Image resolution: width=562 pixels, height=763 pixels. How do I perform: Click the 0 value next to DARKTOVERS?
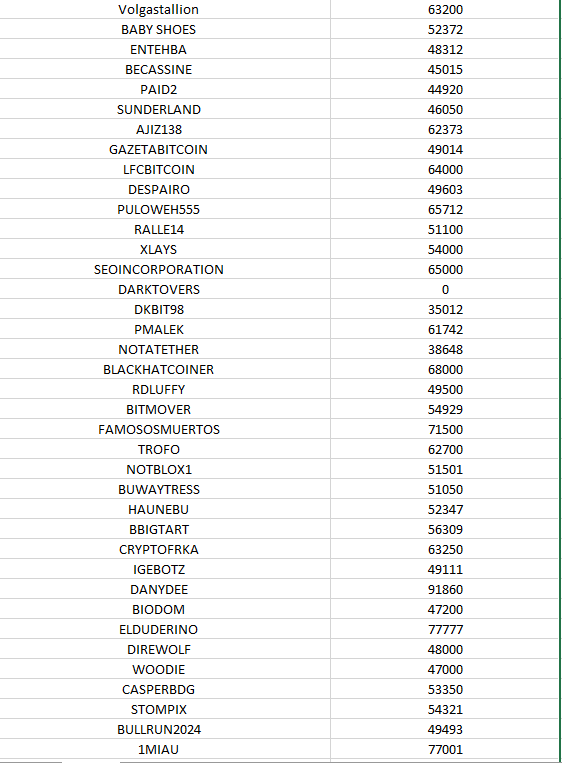tap(445, 289)
